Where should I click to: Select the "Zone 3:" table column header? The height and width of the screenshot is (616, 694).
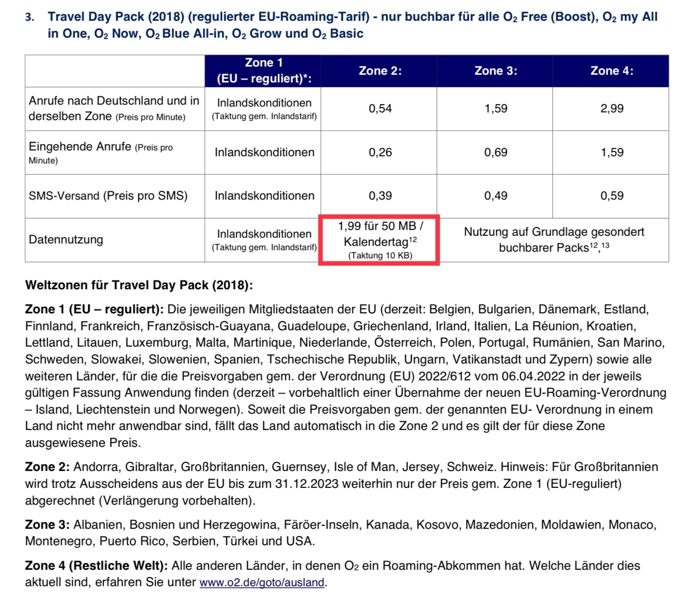click(495, 71)
